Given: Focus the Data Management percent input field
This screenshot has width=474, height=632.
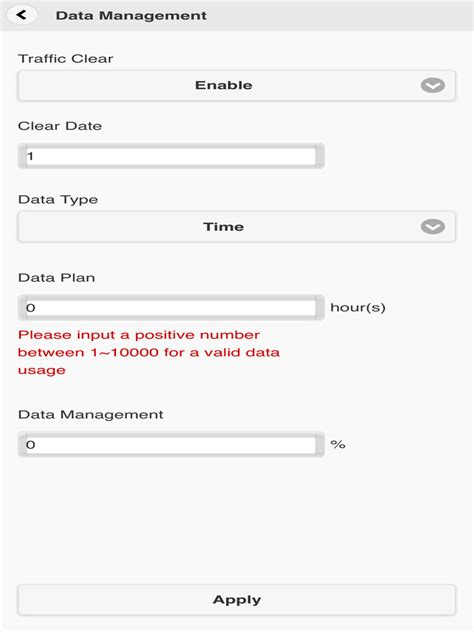Looking at the screenshot, I should [x=171, y=444].
